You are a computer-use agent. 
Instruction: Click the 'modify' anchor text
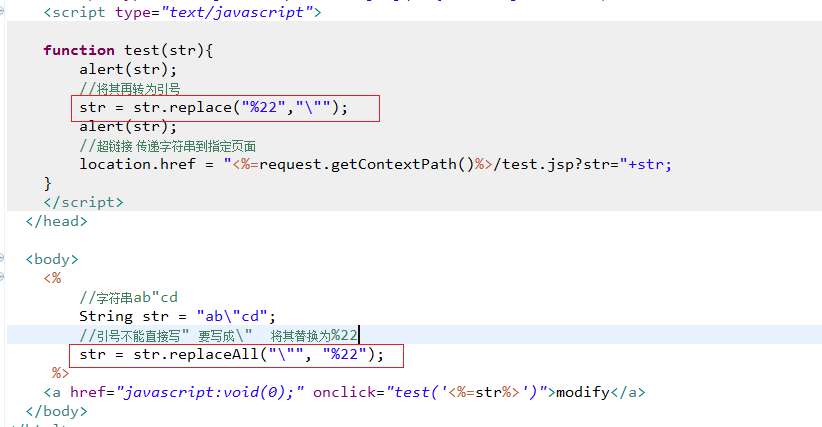(583, 392)
